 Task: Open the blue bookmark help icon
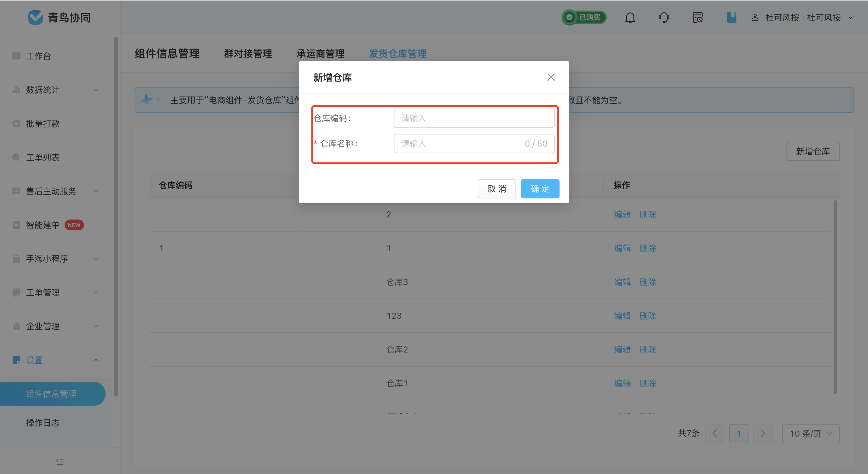(731, 17)
